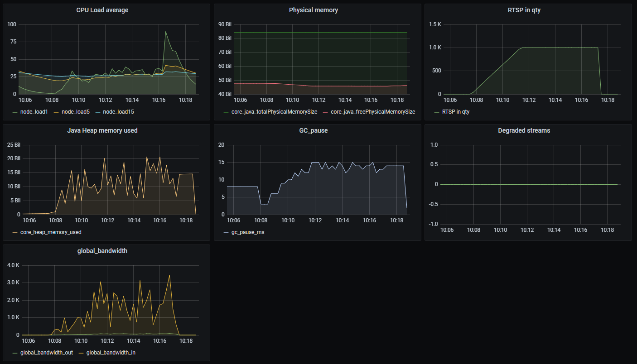Toggle the global_bandwidth_in legend entry
Viewport: 637px width, 364px height.
pyautogui.click(x=111, y=352)
